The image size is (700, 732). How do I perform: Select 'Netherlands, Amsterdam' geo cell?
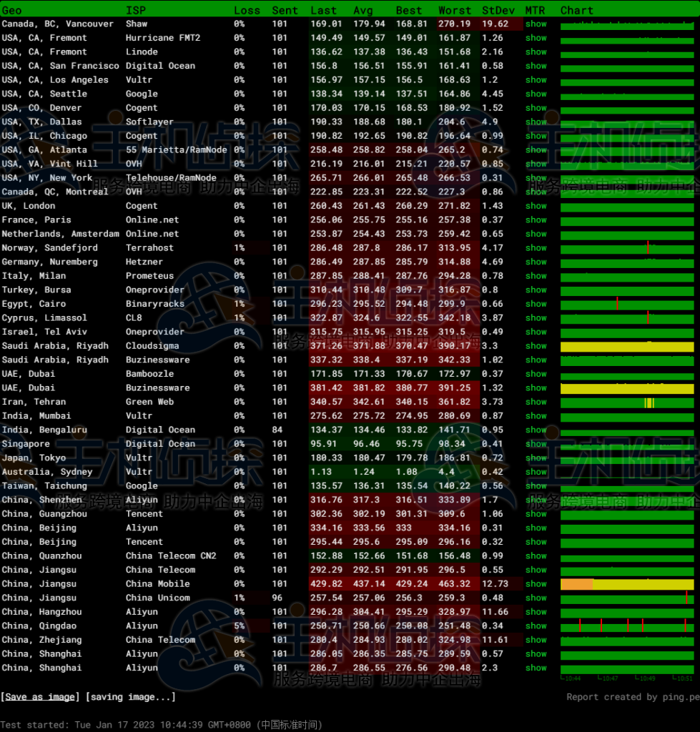60,234
